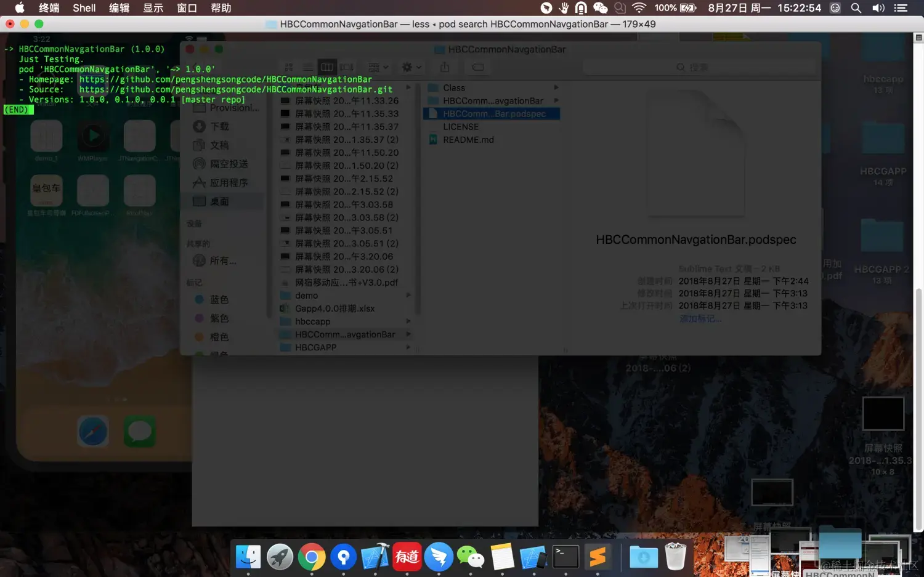Open Spotlight search in menu bar
The width and height of the screenshot is (924, 577).
click(856, 8)
